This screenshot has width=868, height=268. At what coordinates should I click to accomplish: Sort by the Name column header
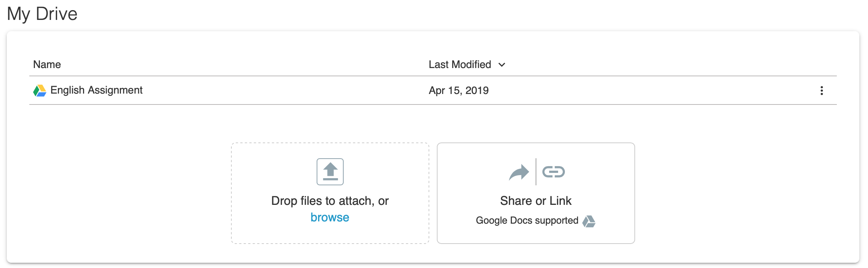(x=47, y=64)
